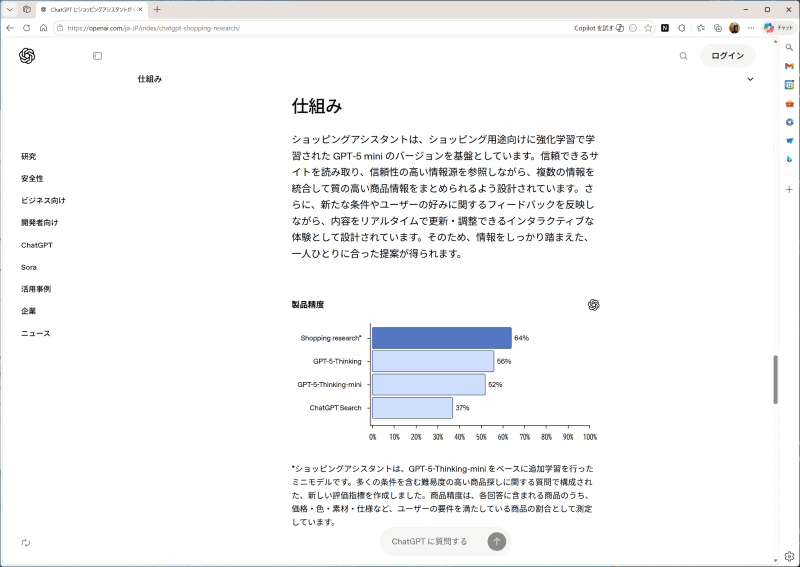Click the send arrow button in the chat box
Screen dimensions: 800x567
pyautogui.click(x=496, y=541)
